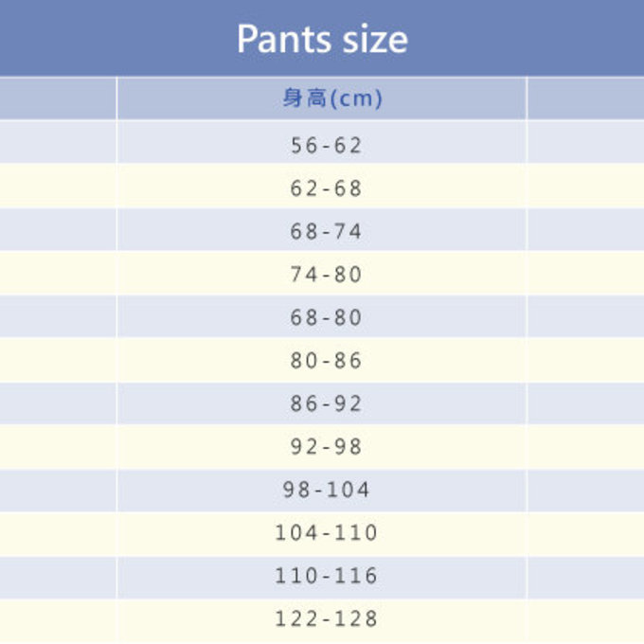Click the 68-74 height value
Viewport: 644px width, 644px height.
click(x=326, y=231)
